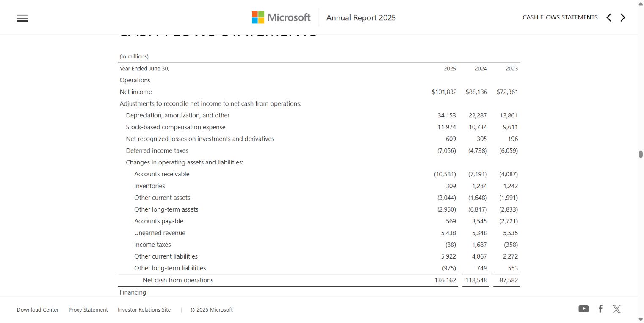Select the 2024 net cash from operations 118,548

coord(476,280)
